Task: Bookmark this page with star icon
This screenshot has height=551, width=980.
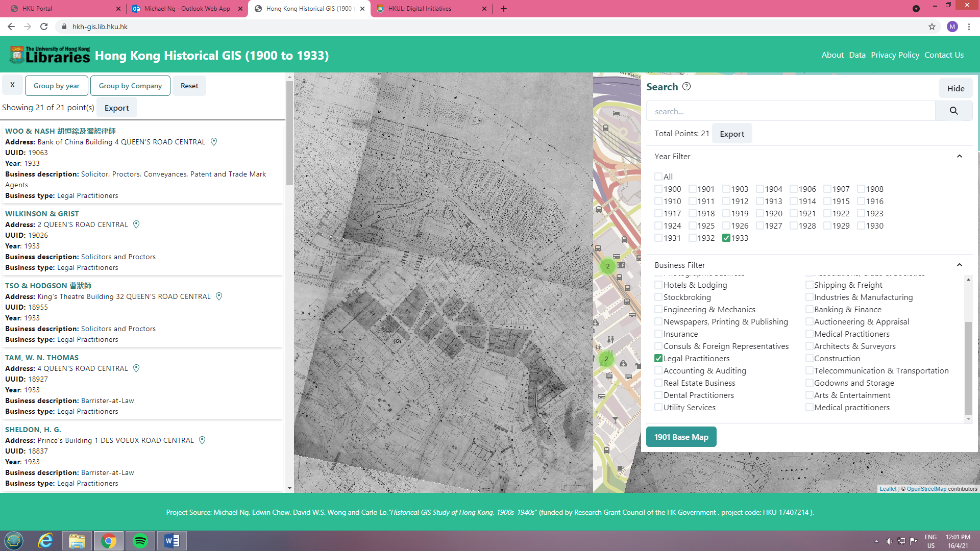Action: pos(932,27)
